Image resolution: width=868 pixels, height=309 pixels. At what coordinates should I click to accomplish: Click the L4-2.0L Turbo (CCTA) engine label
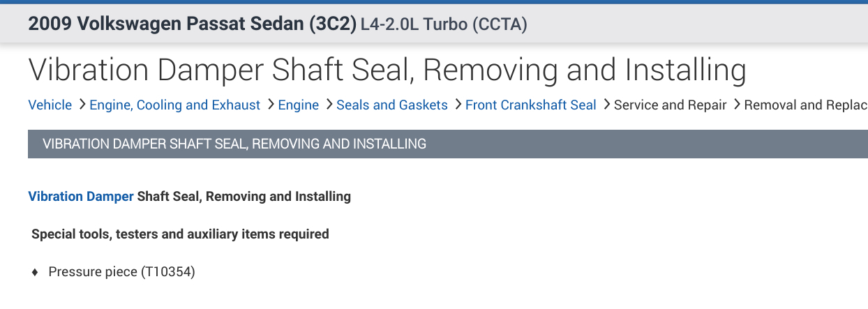[444, 25]
